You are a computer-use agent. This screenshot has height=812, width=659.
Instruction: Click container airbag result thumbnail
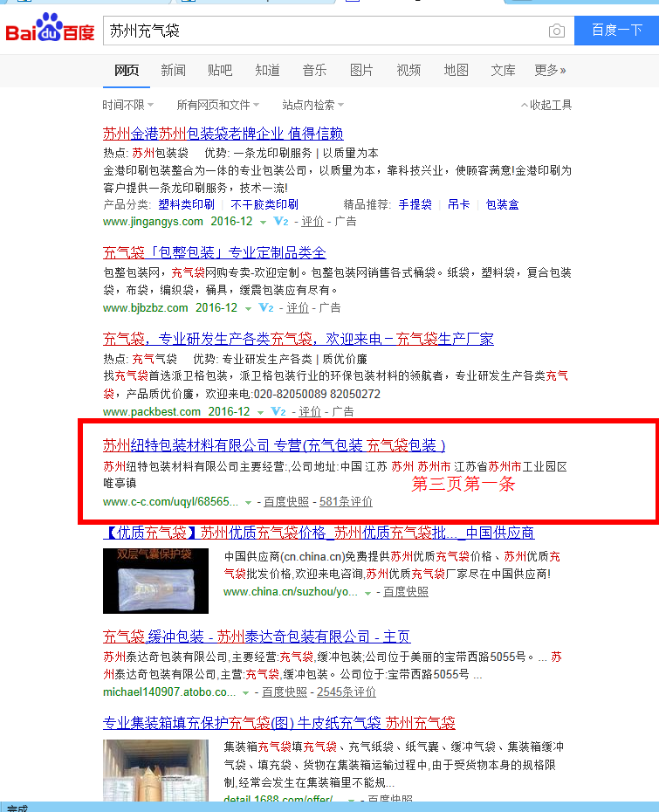point(156,771)
